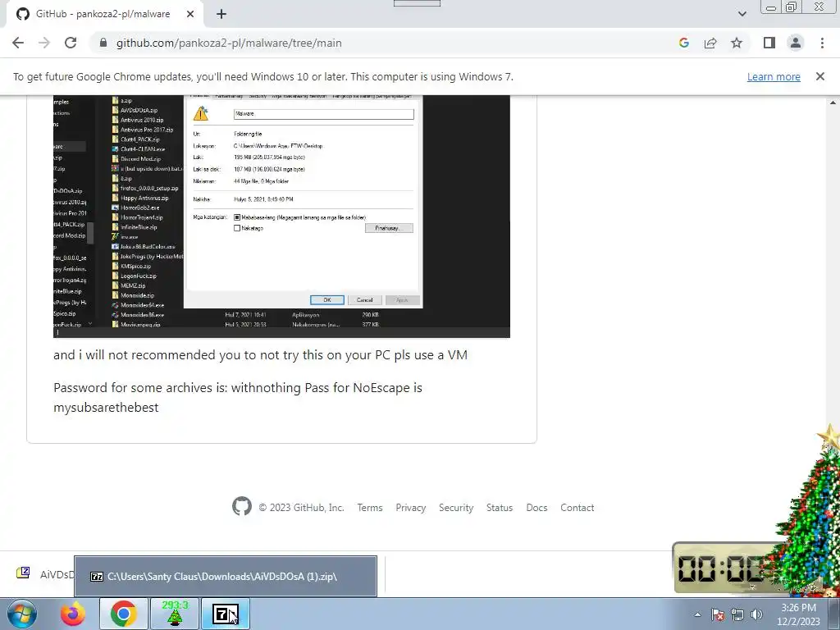The width and height of the screenshot is (840, 630).
Task: Reload the GitHub page
Action: pos(71,43)
